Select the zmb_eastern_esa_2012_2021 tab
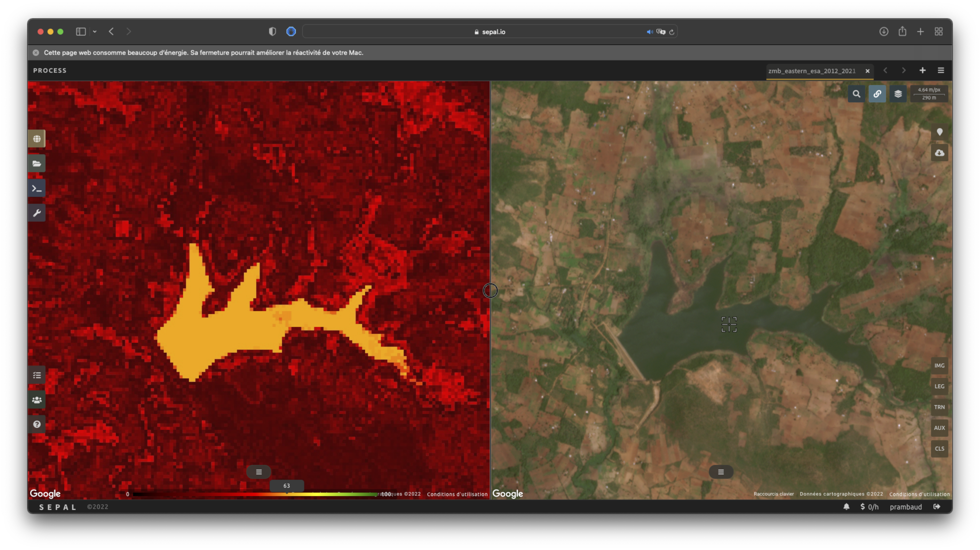 (812, 71)
